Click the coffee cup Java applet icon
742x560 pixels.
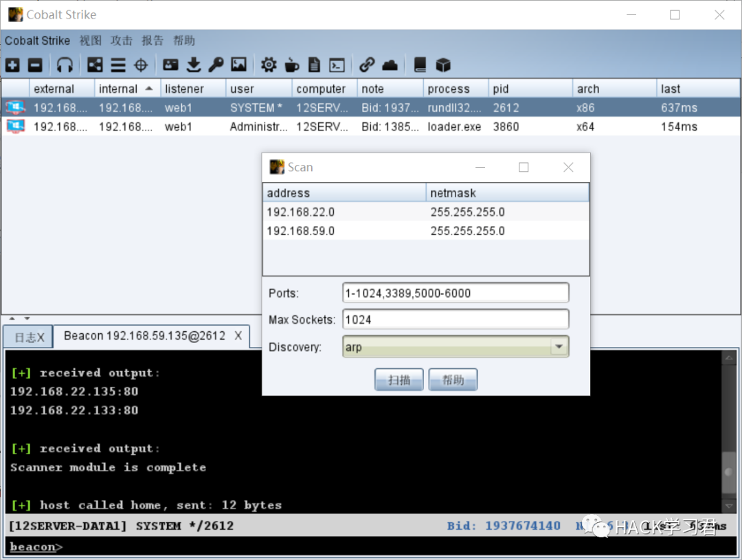(x=291, y=65)
